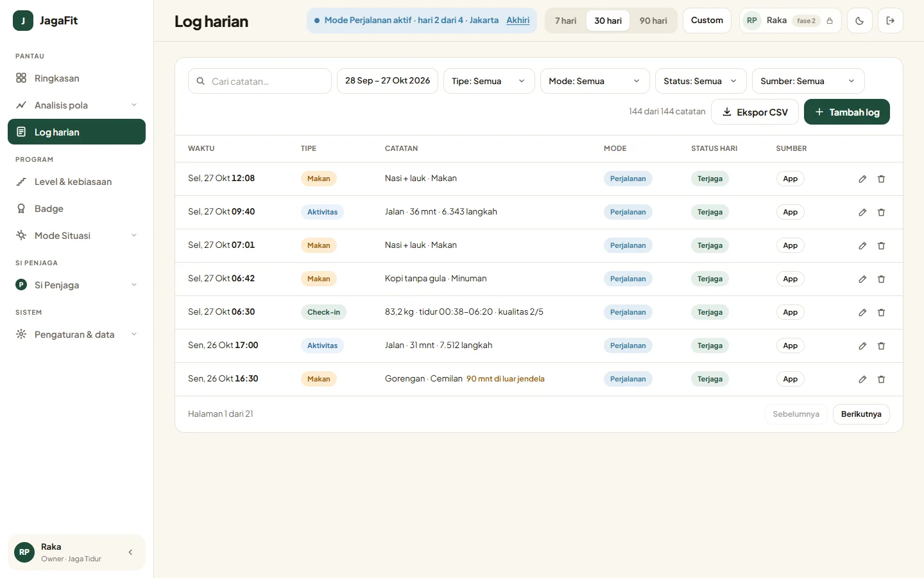Click the App source tag on 06:30 row
Screen dimensions: 924x578
pyautogui.click(x=791, y=313)
